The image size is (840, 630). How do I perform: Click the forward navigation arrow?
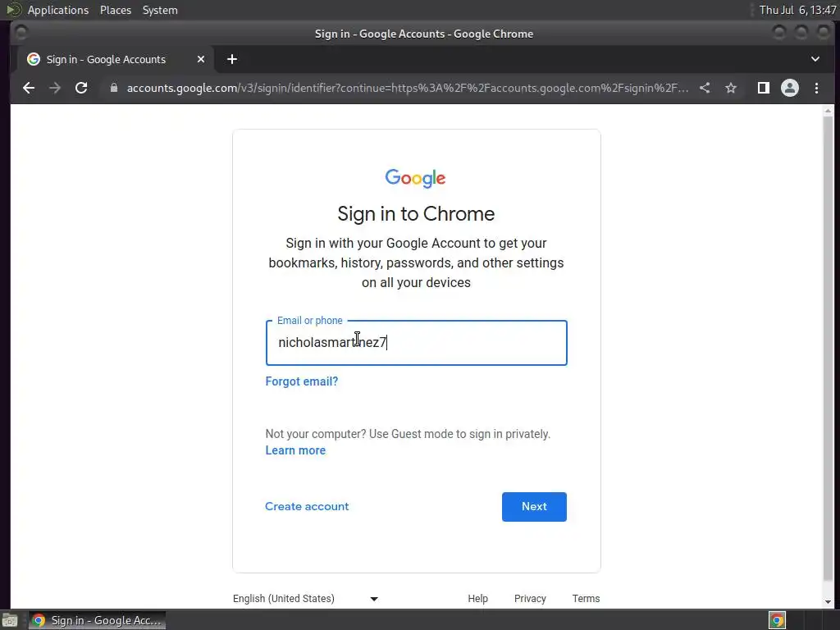(55, 88)
